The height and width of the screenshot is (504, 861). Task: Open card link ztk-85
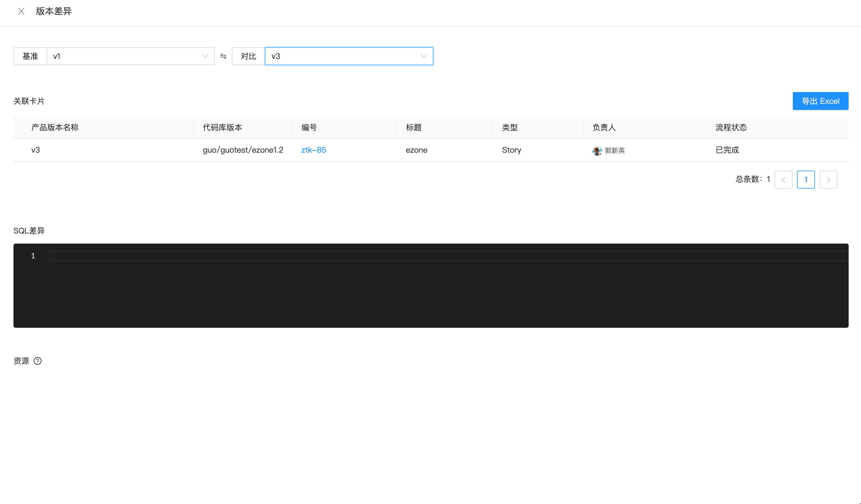[x=313, y=150]
